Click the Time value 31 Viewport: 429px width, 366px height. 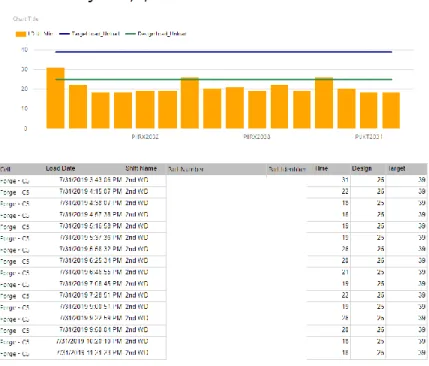[x=345, y=180]
